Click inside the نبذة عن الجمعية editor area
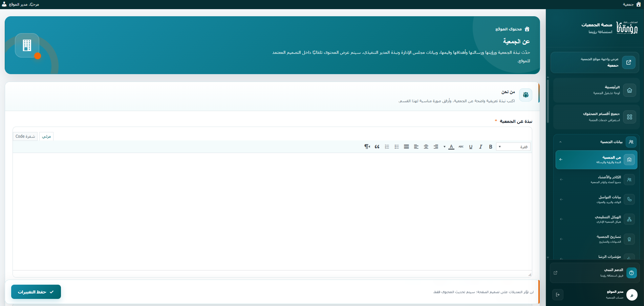The height and width of the screenshot is (306, 644). tap(272, 211)
